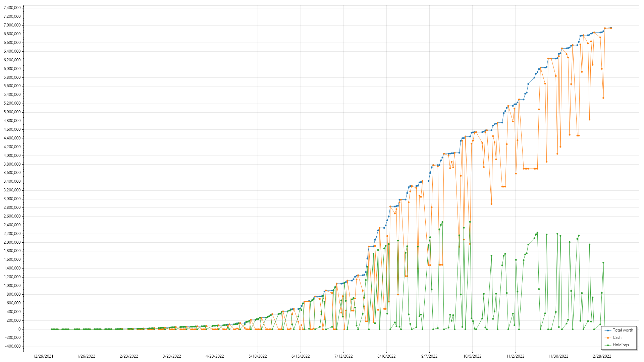Click the 1,400,000 y-axis label
The height and width of the screenshot is (362, 644).
pyautogui.click(x=12, y=268)
